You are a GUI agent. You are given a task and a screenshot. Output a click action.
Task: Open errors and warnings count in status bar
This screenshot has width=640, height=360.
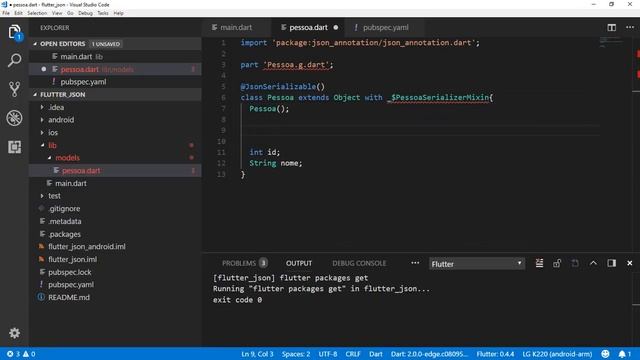click(x=21, y=354)
